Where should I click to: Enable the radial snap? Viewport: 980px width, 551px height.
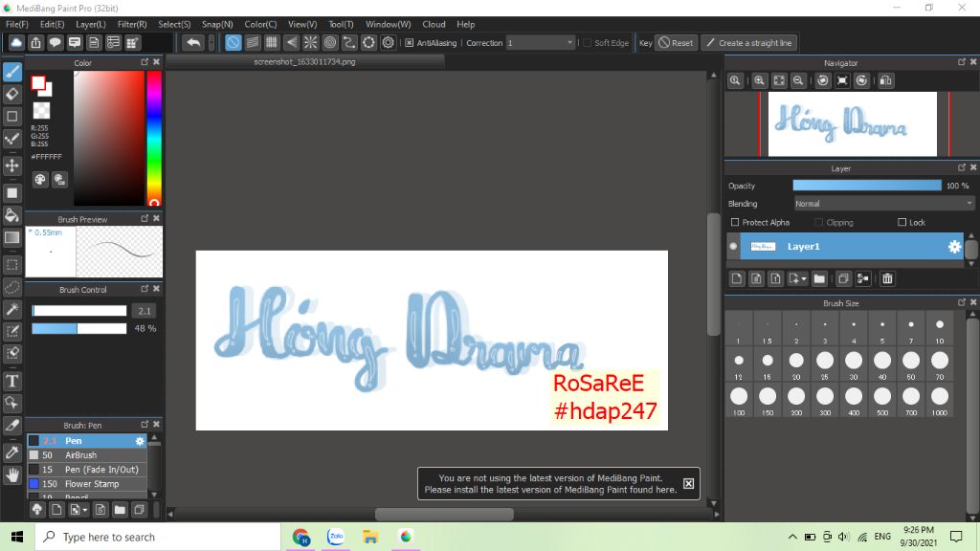tap(311, 42)
